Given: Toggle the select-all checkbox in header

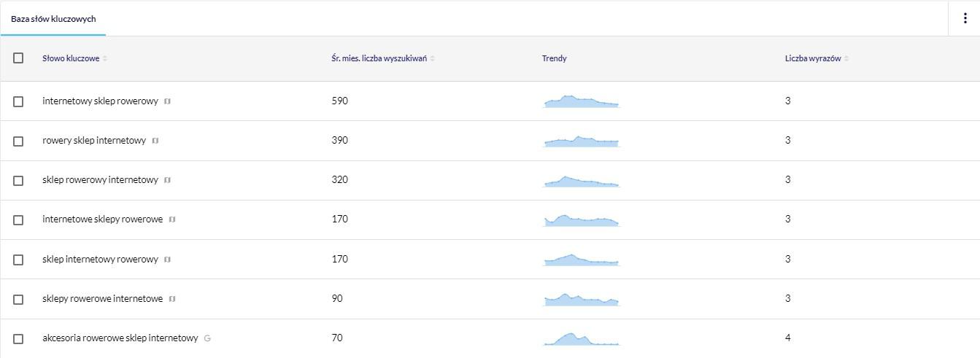Looking at the screenshot, I should (18, 58).
